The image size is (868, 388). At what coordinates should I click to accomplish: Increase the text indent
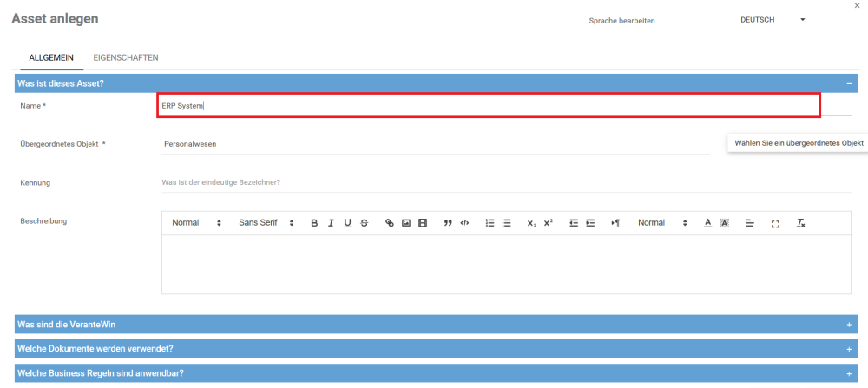(590, 223)
